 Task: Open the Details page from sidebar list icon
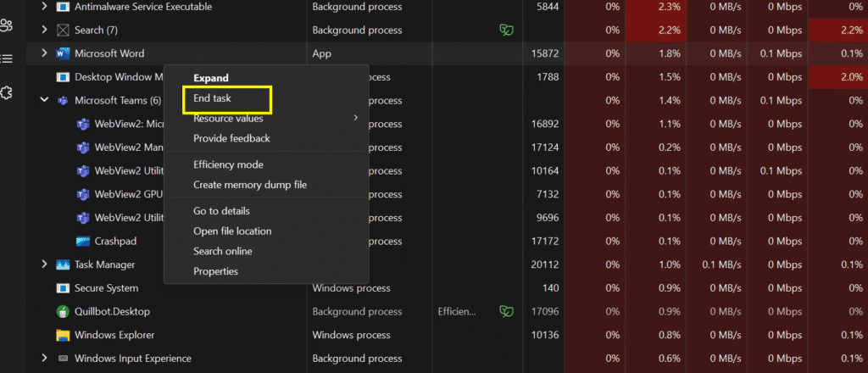(x=7, y=58)
